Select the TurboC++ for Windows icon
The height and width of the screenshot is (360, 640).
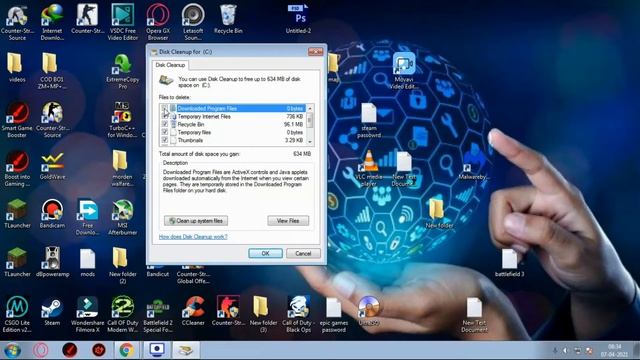[x=122, y=120]
